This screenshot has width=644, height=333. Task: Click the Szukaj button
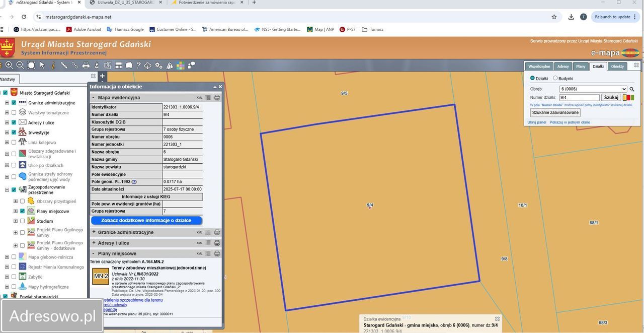pyautogui.click(x=611, y=98)
